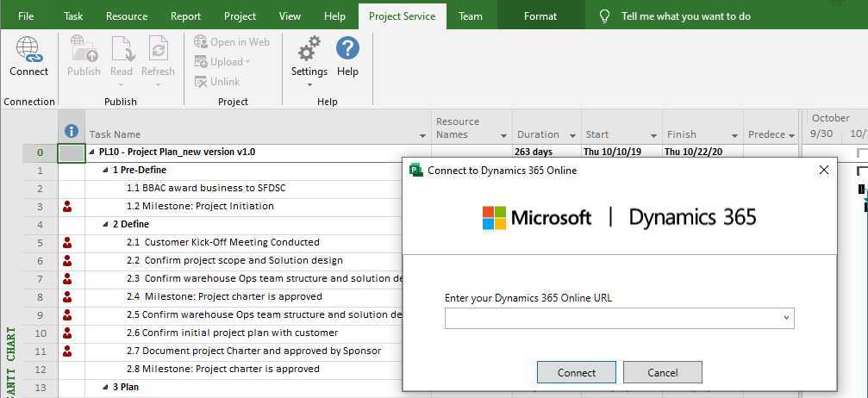Open the File tab
This screenshot has height=398, width=868.
click(26, 16)
